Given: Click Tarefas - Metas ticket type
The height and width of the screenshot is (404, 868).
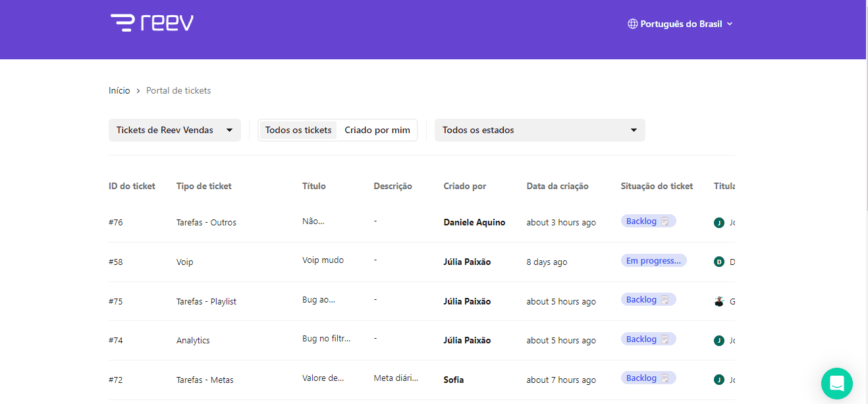Looking at the screenshot, I should tap(205, 380).
